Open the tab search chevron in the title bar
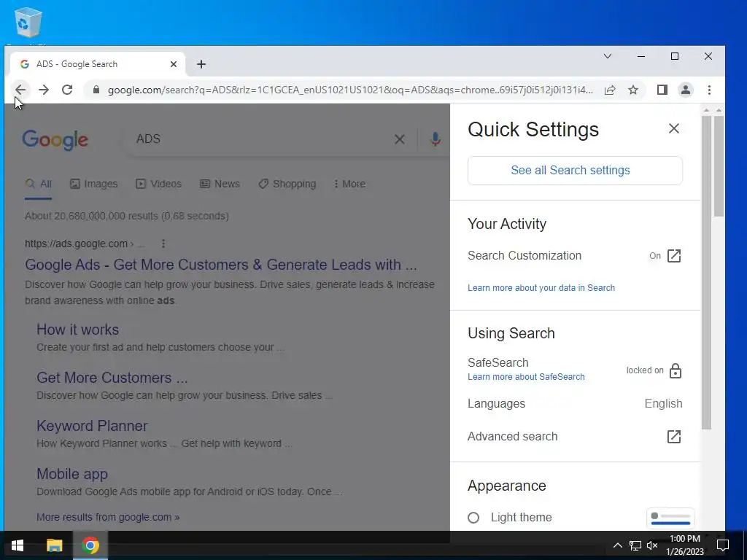 point(608,56)
